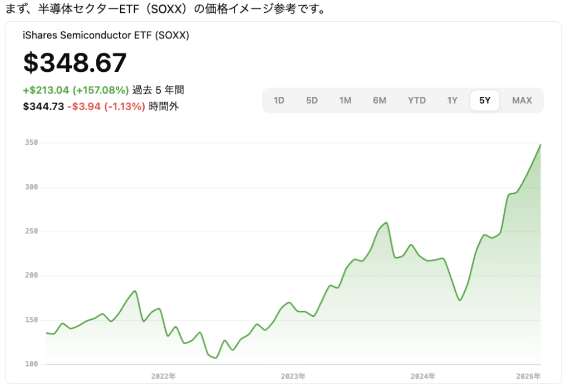Display the MAX price history

pos(522,100)
